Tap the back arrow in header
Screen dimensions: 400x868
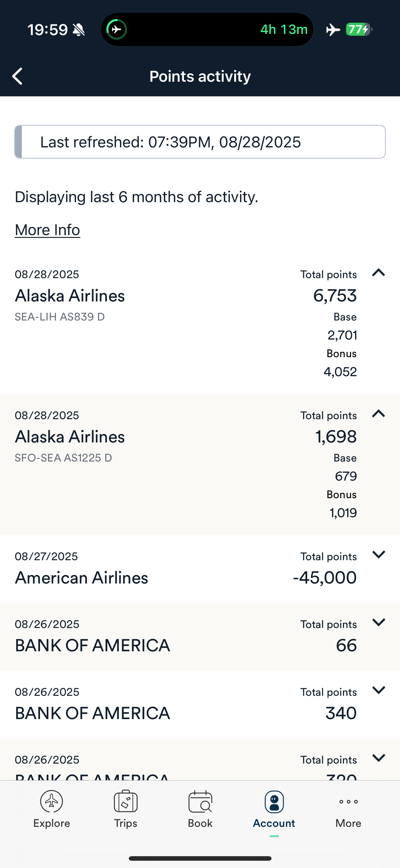[18, 76]
